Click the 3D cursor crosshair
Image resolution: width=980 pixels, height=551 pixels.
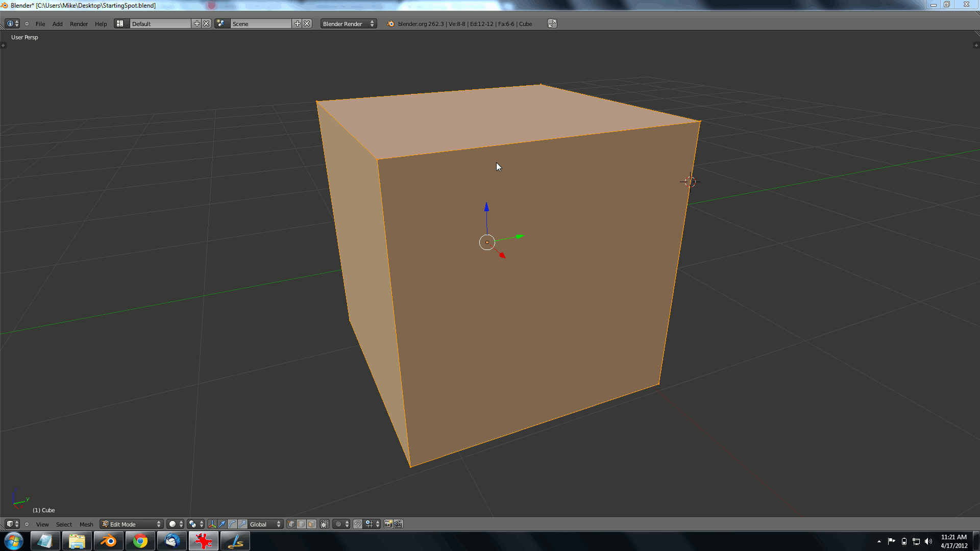(x=690, y=182)
